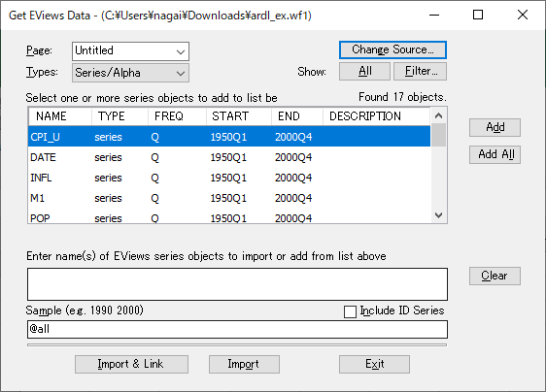This screenshot has height=392, width=546.
Task: Toggle the Include ID Series checkbox
Action: pos(350,311)
